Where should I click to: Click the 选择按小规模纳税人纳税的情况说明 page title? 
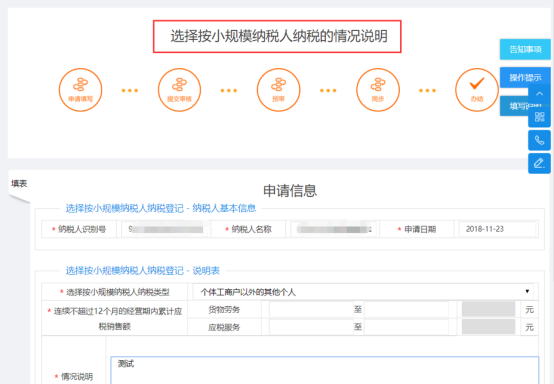[x=279, y=36]
